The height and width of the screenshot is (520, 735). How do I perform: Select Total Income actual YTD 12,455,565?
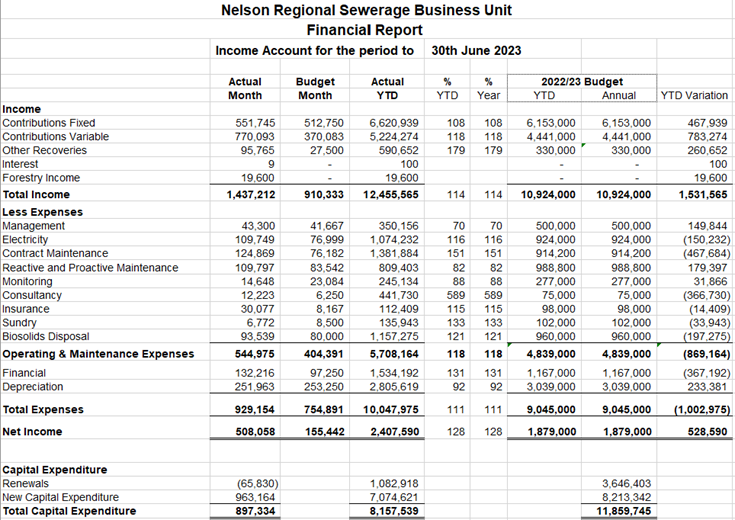pyautogui.click(x=391, y=195)
